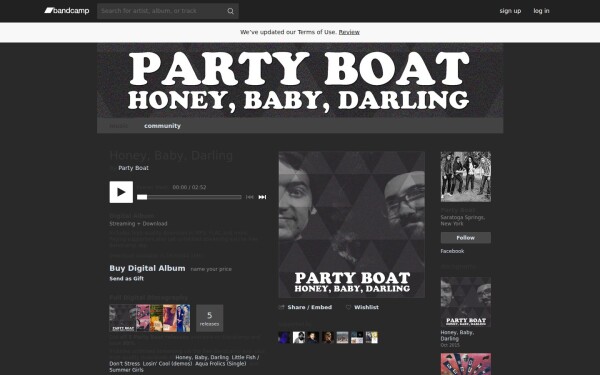Play the album with the play button
This screenshot has width=600, height=375.
click(x=121, y=192)
